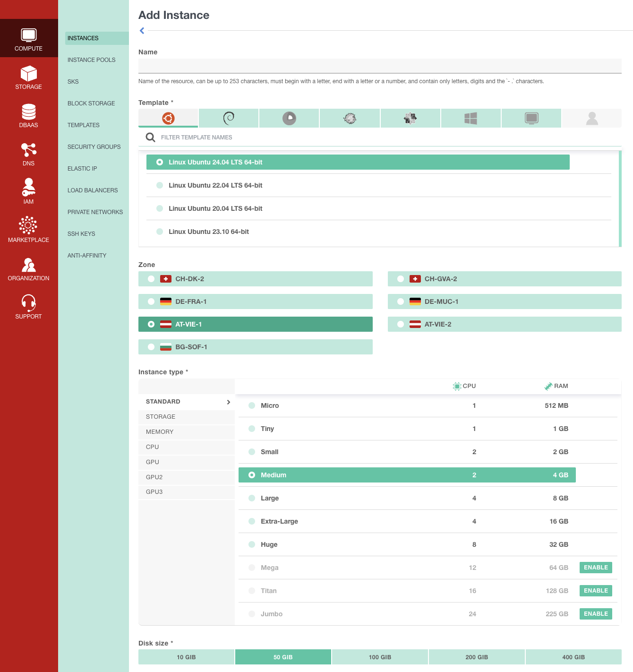Open the DBaaS section in the sidebar
The image size is (633, 672).
point(28,115)
